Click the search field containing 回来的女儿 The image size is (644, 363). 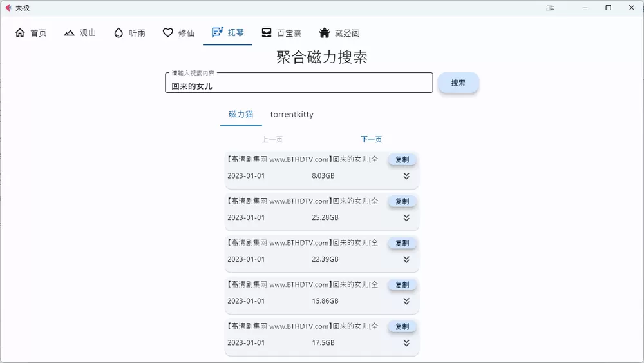click(299, 83)
